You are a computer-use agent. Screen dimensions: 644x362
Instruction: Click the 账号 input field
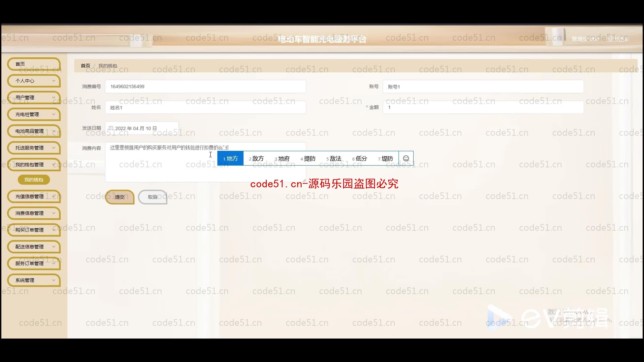(x=483, y=86)
